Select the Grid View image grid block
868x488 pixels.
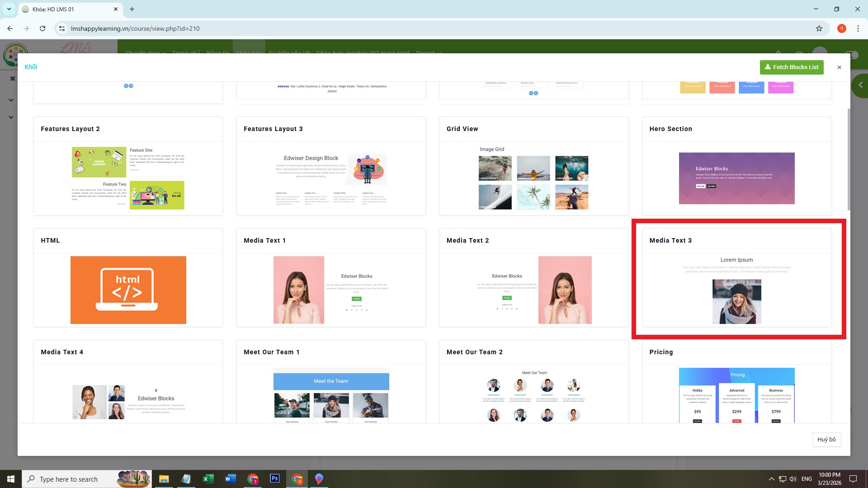[533, 178]
